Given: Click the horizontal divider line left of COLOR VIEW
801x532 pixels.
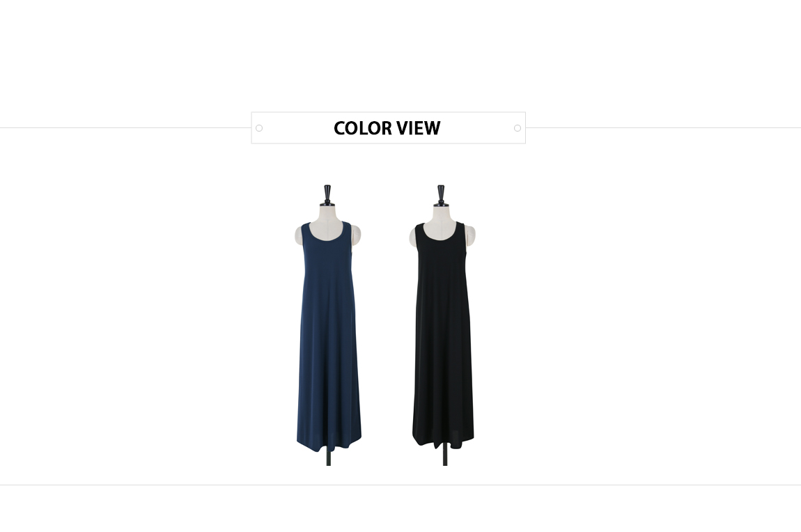Looking at the screenshot, I should [125, 128].
